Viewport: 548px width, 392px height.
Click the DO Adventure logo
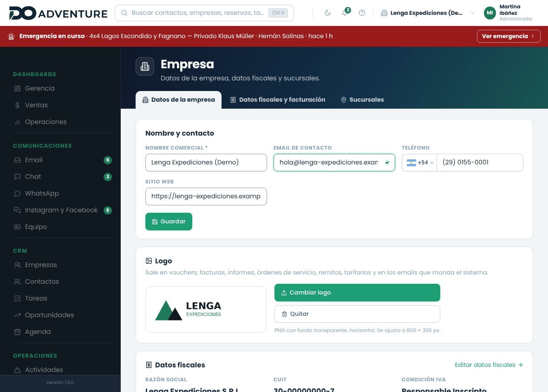coord(58,13)
